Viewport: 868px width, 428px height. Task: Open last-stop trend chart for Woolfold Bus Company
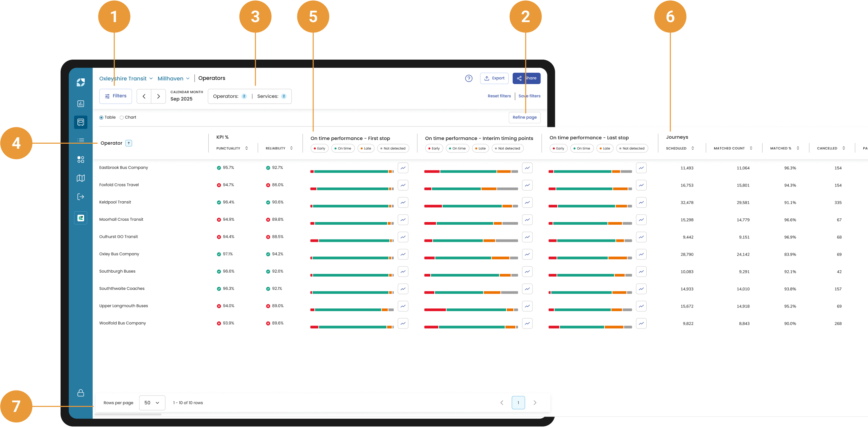click(641, 324)
